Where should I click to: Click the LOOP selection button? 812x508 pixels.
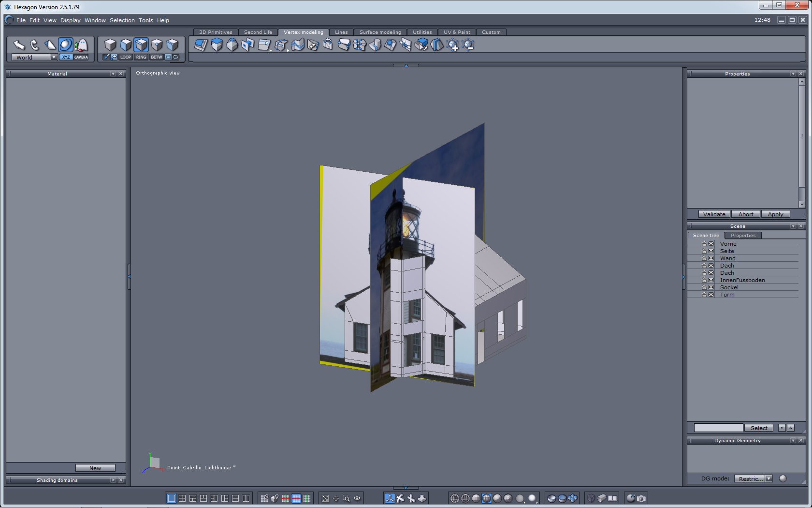[x=126, y=57]
